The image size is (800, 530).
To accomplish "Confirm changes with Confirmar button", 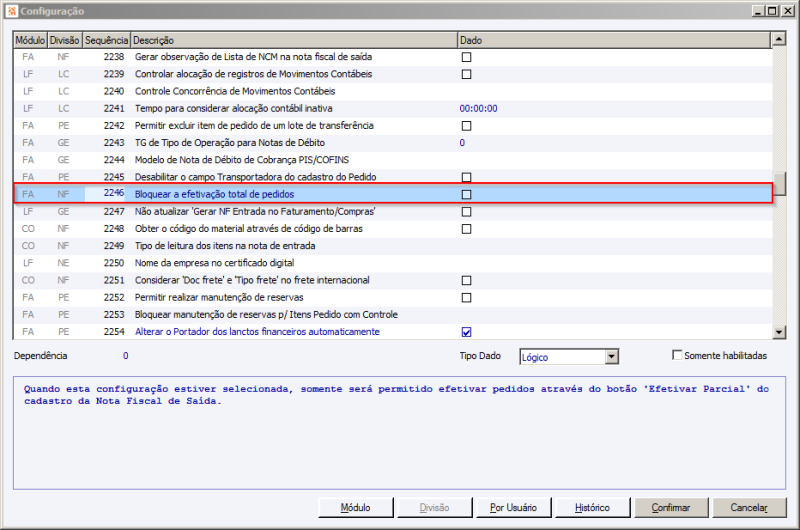I will tap(671, 508).
